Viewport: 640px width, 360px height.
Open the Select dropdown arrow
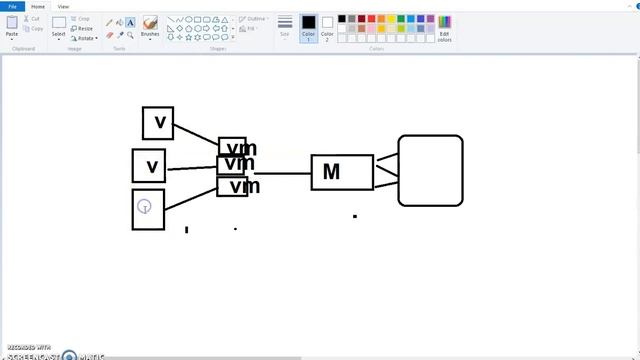point(59,40)
